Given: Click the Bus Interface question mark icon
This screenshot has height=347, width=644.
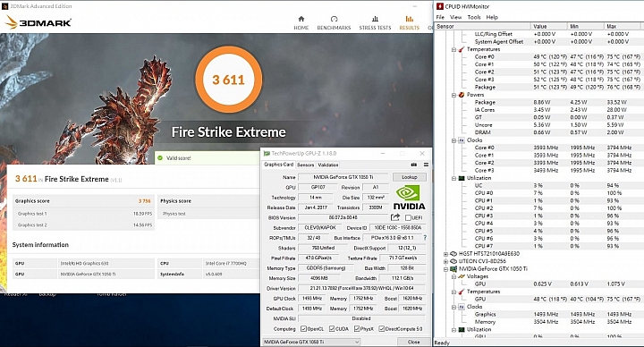Looking at the screenshot, I should coord(425,238).
